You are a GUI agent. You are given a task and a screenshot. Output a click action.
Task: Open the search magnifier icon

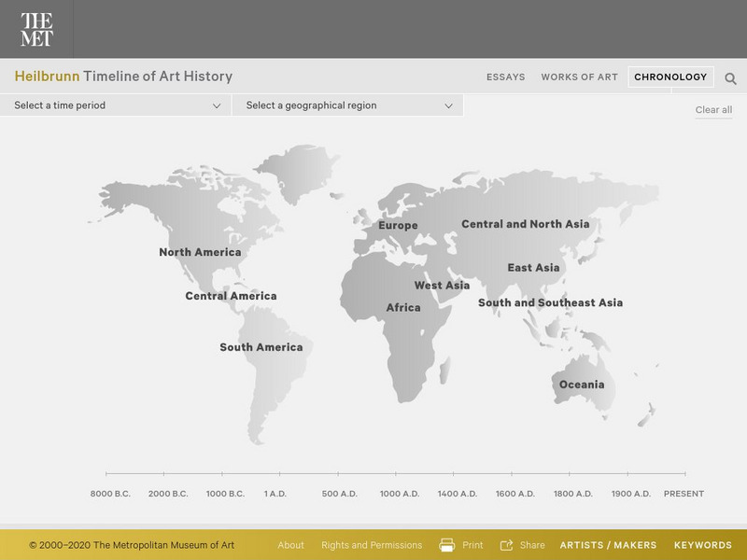(730, 77)
